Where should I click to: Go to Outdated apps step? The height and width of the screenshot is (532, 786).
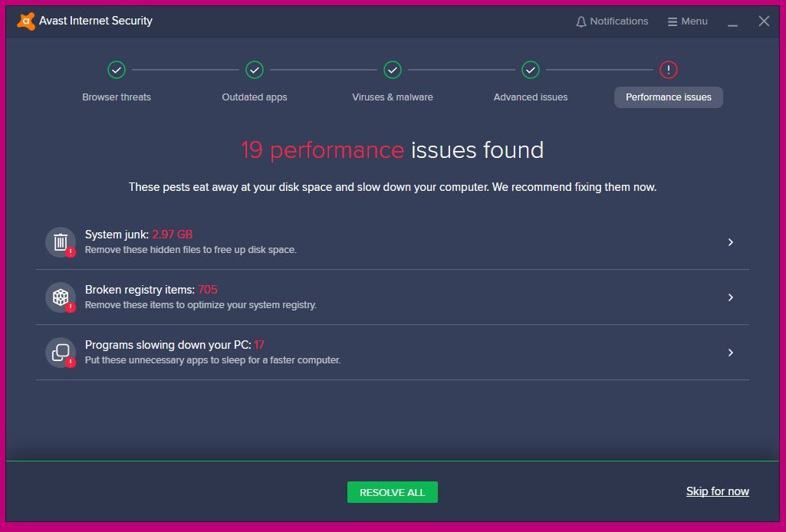[x=255, y=97]
